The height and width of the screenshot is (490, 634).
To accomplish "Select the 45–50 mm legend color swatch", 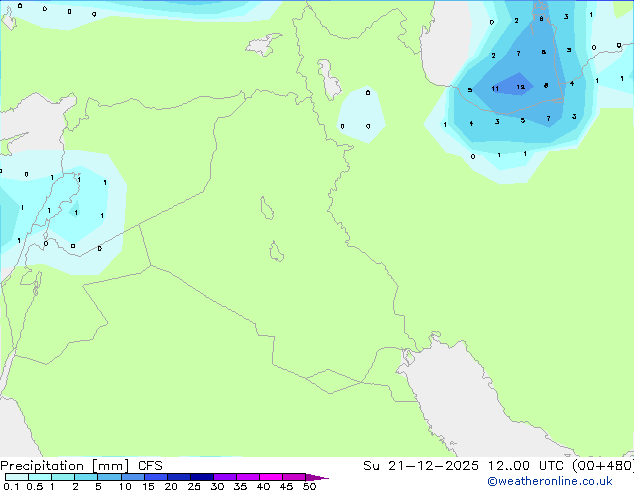I will point(294,477).
